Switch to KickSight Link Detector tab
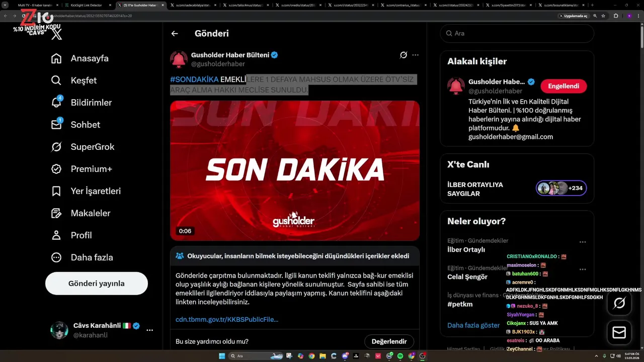The image size is (644, 362). (86, 5)
